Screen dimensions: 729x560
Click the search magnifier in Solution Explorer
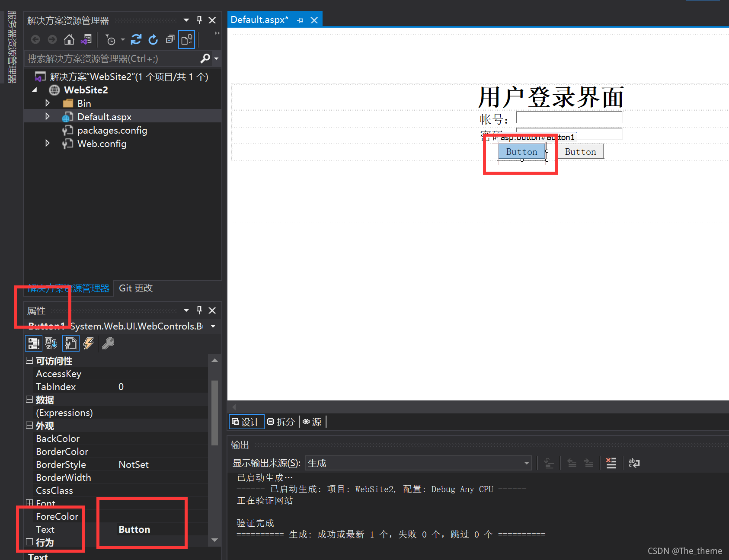pyautogui.click(x=205, y=58)
